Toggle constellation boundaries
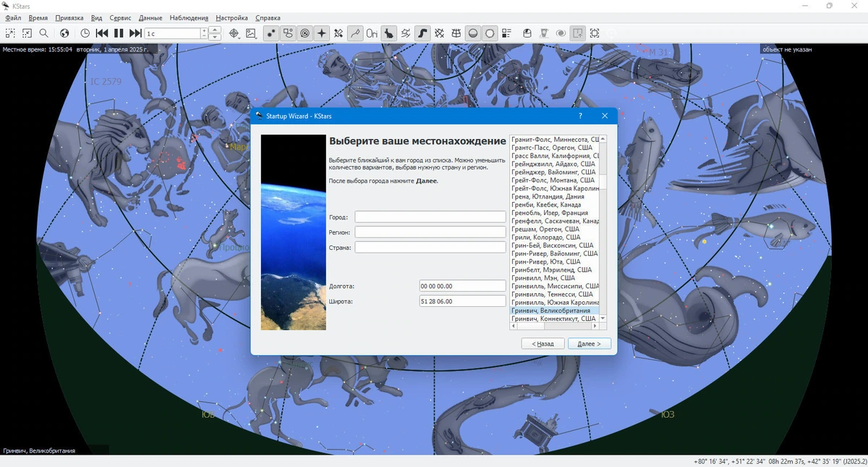The height and width of the screenshot is (467, 868). click(406, 33)
